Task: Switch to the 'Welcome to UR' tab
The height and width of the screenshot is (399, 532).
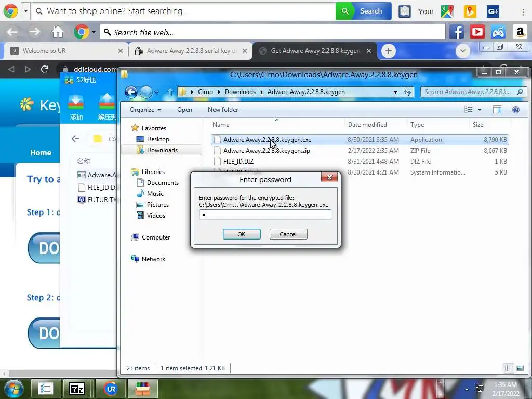Action: [66, 51]
